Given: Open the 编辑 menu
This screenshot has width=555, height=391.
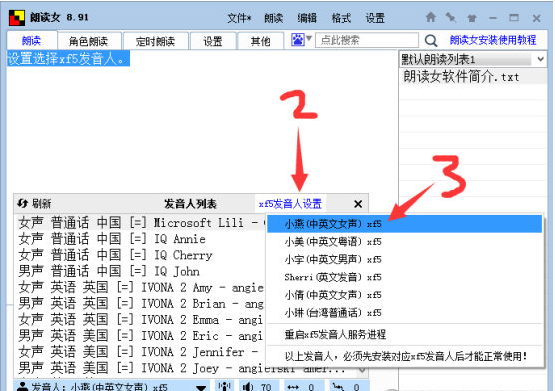Looking at the screenshot, I should point(307,18).
